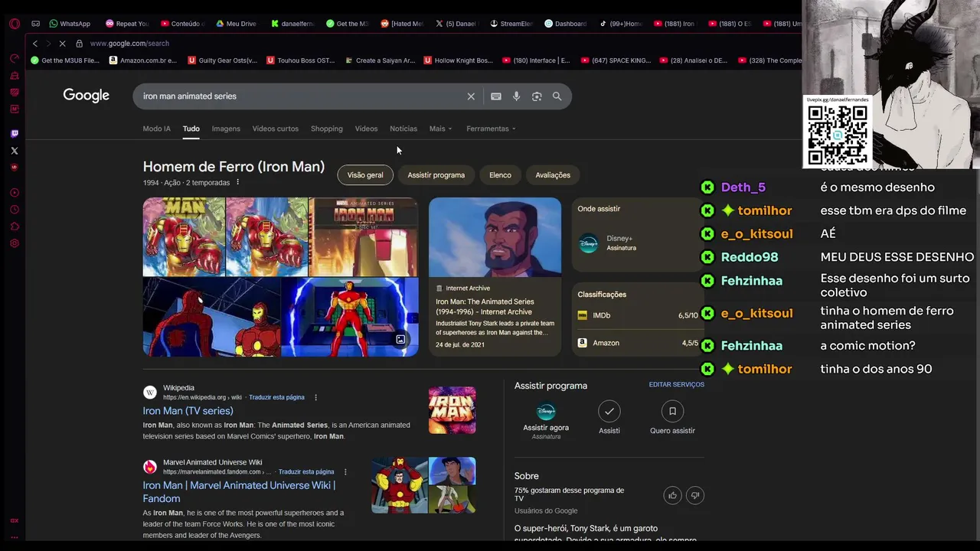Screen dimensions: 980x551
Task: Open the (647) SPACE KING bookmark
Action: [616, 60]
